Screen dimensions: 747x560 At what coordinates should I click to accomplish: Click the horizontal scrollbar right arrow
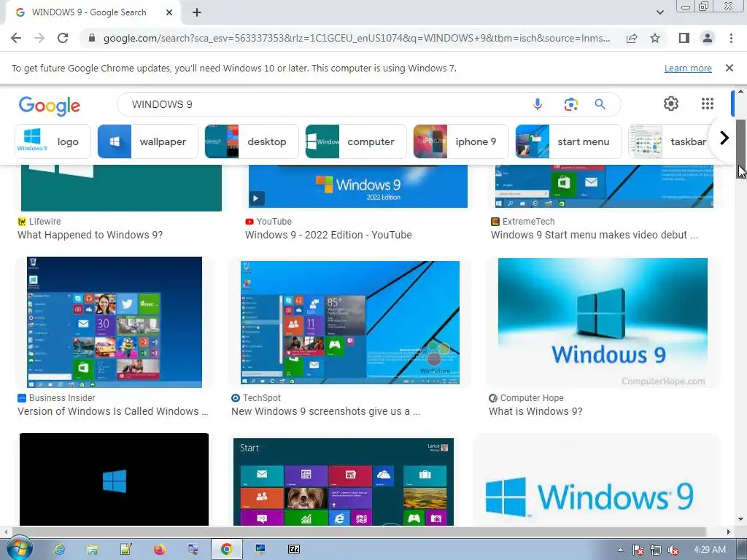pos(729,532)
